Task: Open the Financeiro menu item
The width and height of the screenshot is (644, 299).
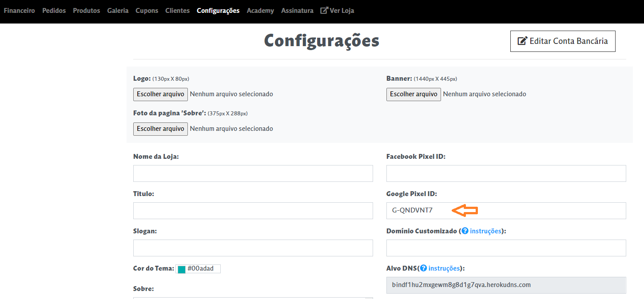Action: pos(20,10)
